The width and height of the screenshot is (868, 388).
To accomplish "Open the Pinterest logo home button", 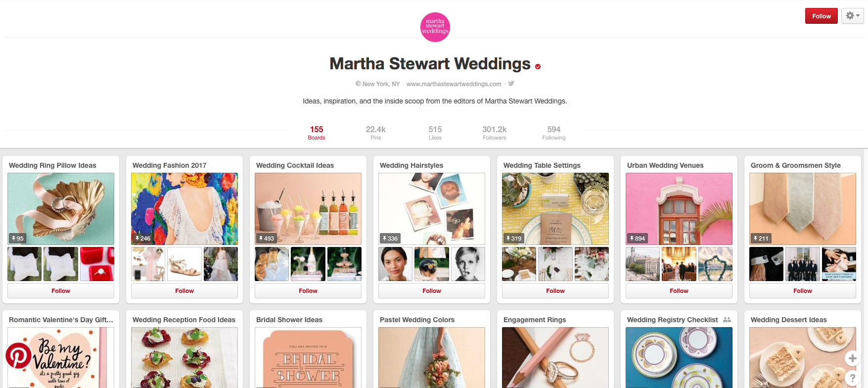I will coord(18,355).
